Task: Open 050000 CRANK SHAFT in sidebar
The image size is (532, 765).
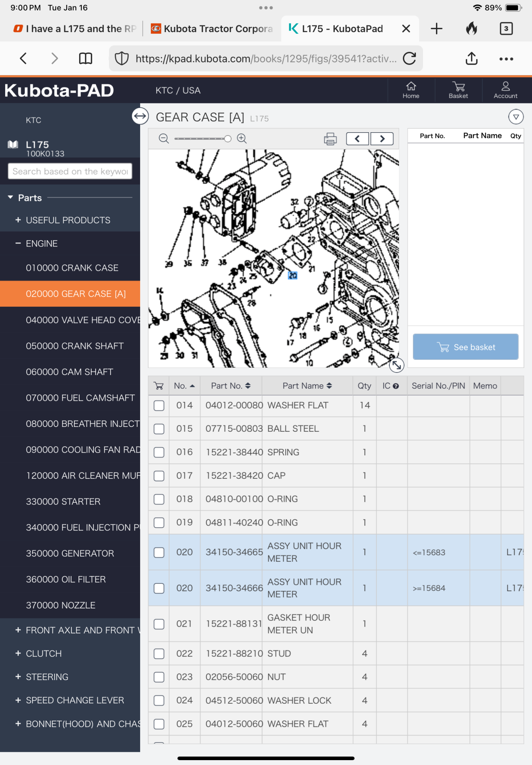Action: point(75,346)
